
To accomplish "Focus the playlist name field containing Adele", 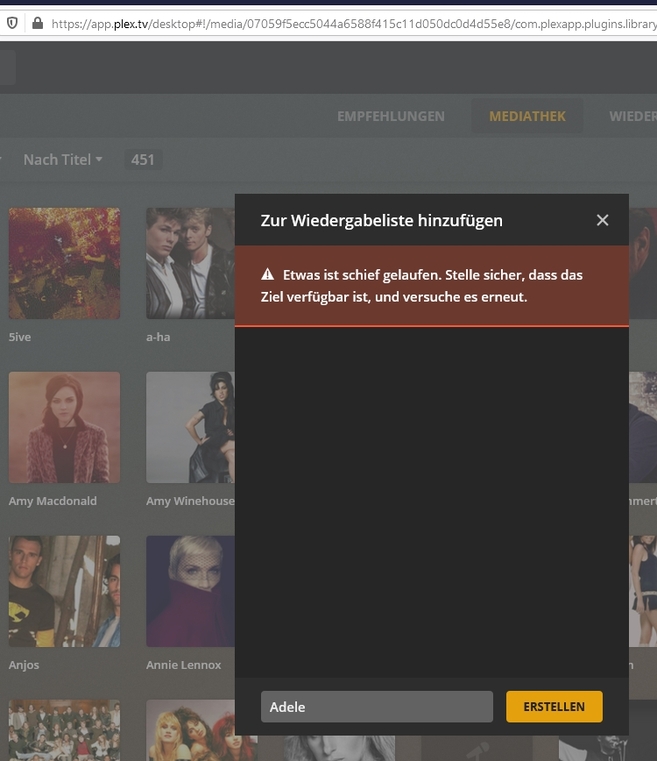I will tap(377, 707).
